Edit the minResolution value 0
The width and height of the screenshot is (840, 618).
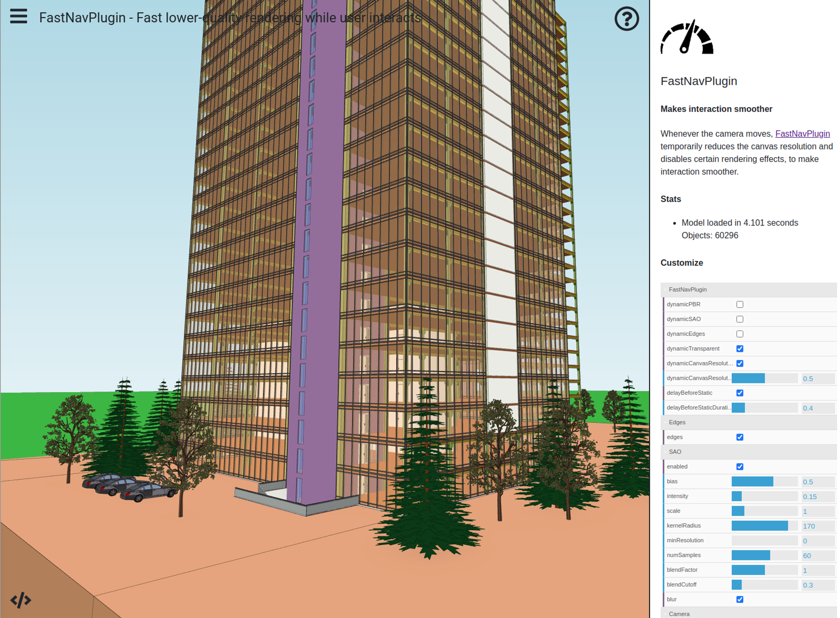818,541
